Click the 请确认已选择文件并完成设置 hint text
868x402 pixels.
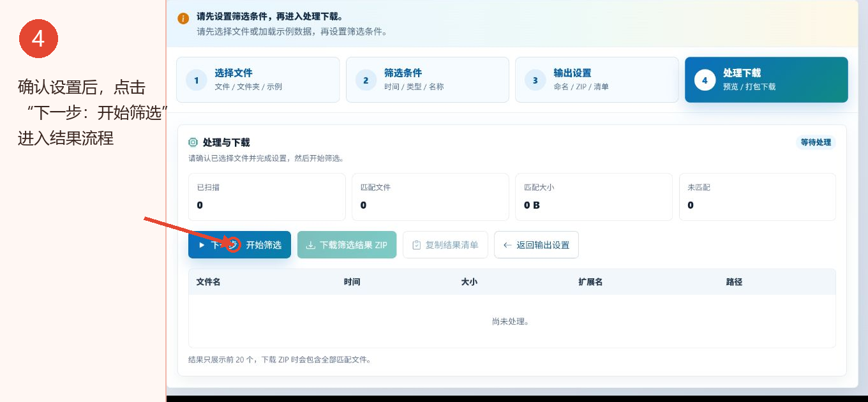tap(266, 158)
